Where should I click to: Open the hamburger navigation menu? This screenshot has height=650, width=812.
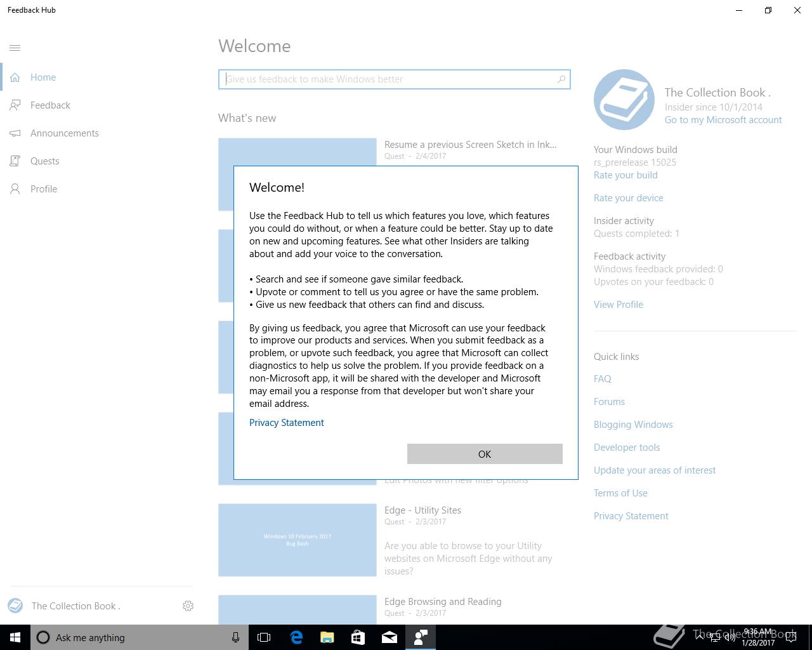tap(15, 48)
